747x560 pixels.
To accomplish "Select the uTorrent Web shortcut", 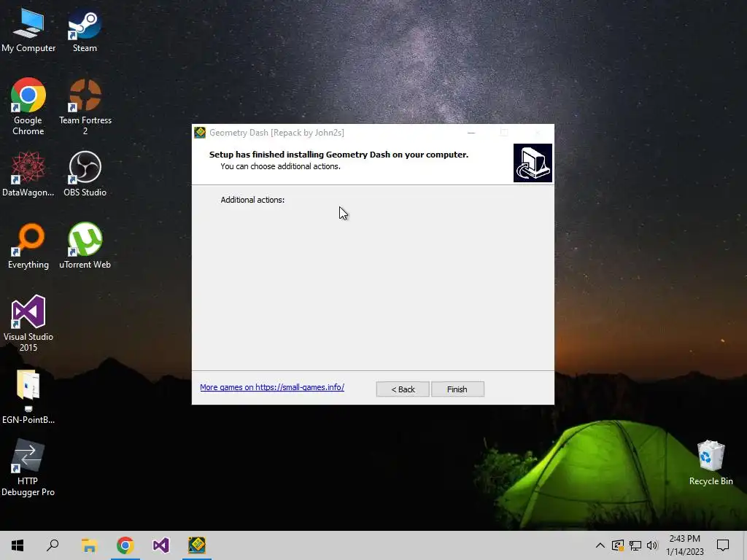I will 85,246.
